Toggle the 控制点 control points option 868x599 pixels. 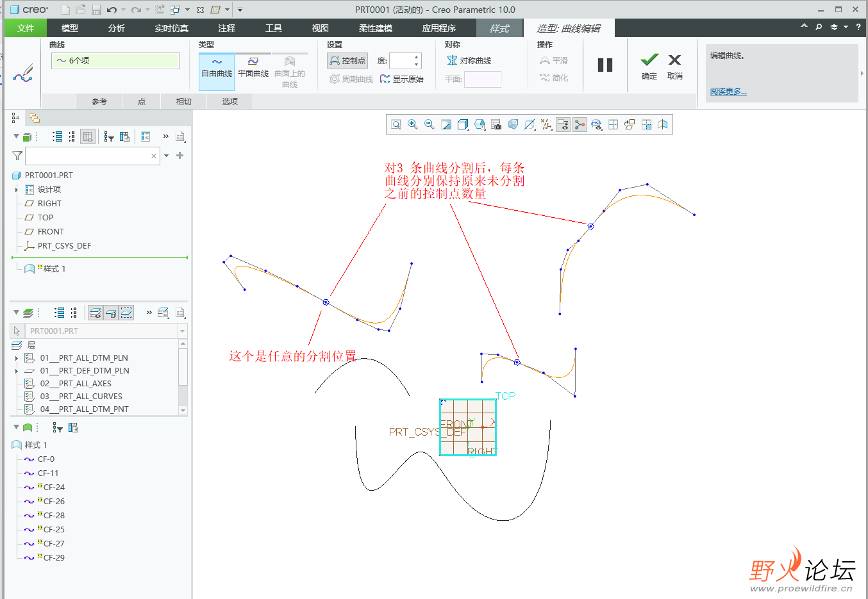point(347,60)
